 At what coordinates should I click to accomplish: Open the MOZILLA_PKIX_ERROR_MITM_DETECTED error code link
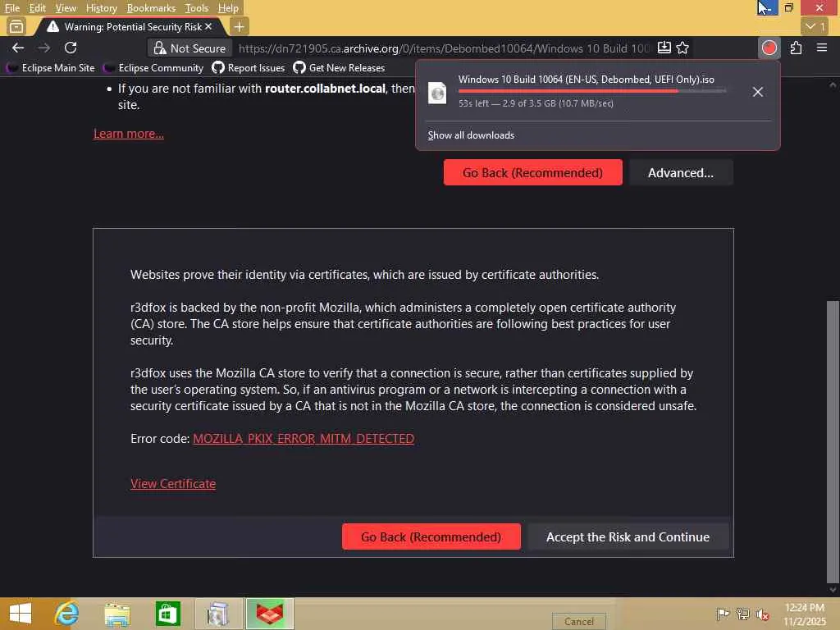[304, 439]
